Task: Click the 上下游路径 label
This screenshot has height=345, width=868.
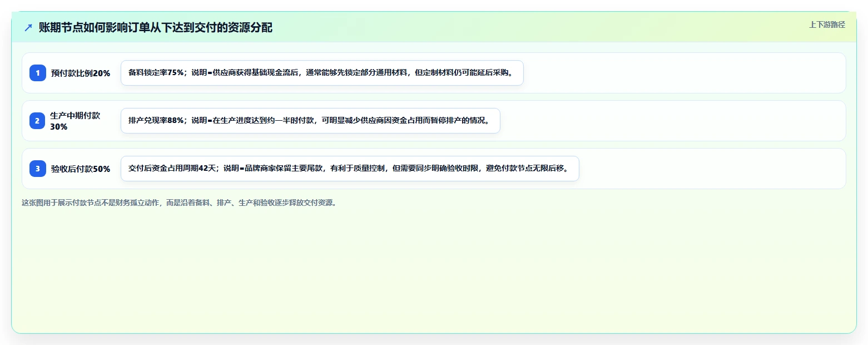Action: tap(827, 24)
